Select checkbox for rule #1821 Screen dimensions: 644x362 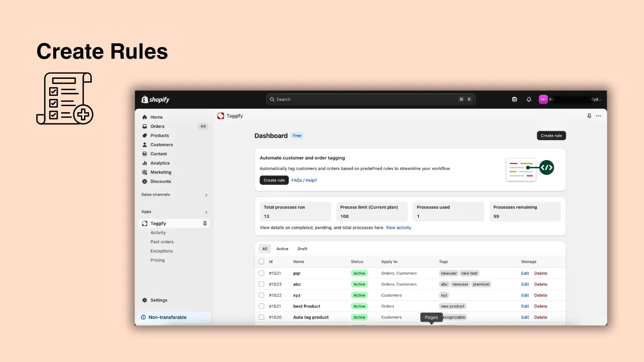[x=261, y=306]
